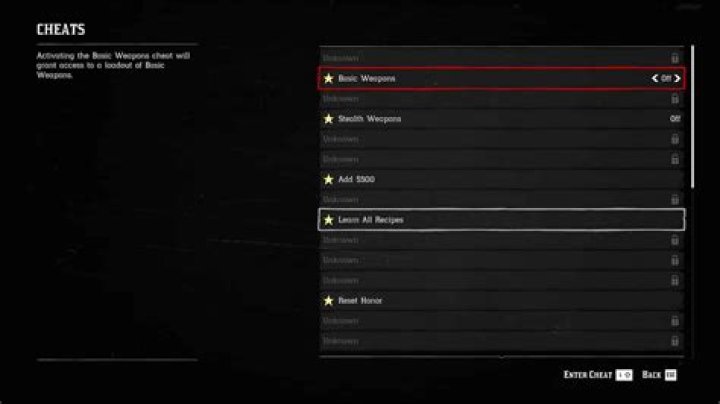The width and height of the screenshot is (720, 404).
Task: Click the left arrow on Basic Weapons
Action: tap(655, 79)
